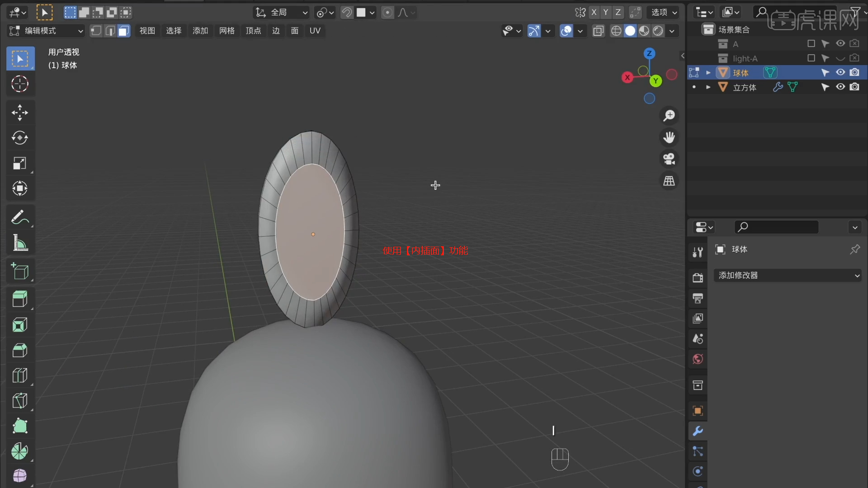The image size is (868, 488).
Task: Toggle exclude checkbox for collection A
Action: click(811, 44)
